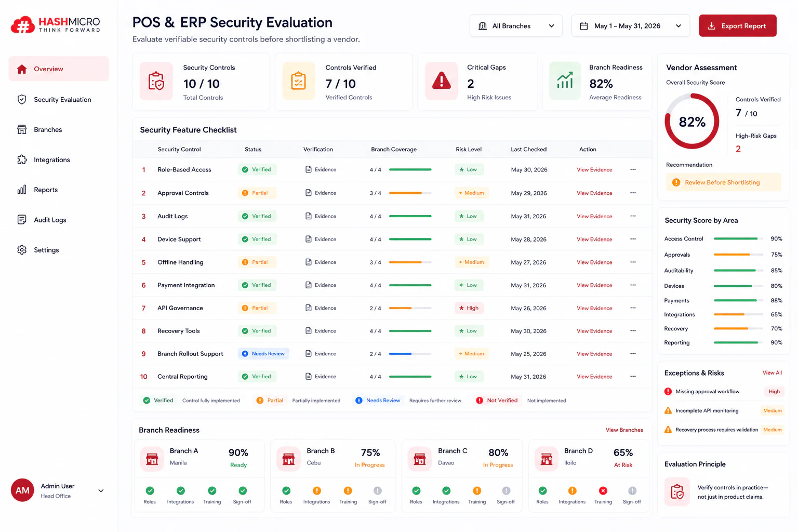This screenshot has width=798, height=532.
Task: Go to the Overview menu item
Action: [x=59, y=69]
